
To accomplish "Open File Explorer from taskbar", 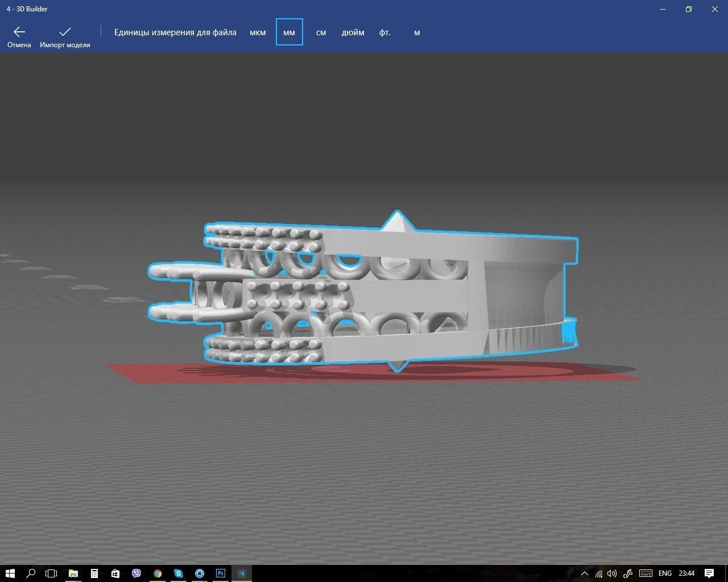I will [x=73, y=573].
